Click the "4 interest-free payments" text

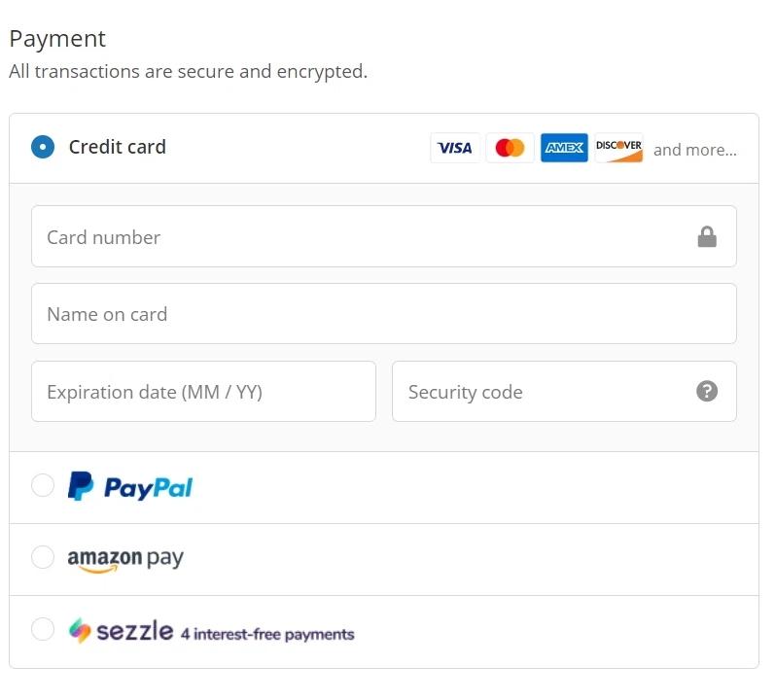[x=267, y=634]
